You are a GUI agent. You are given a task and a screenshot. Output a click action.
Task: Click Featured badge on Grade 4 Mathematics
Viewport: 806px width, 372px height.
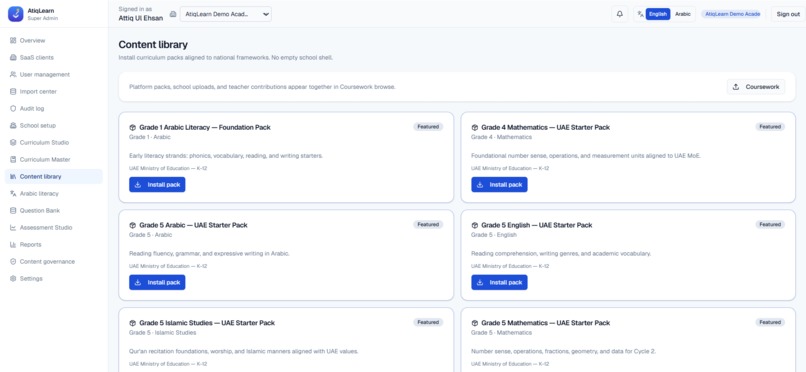[770, 126]
